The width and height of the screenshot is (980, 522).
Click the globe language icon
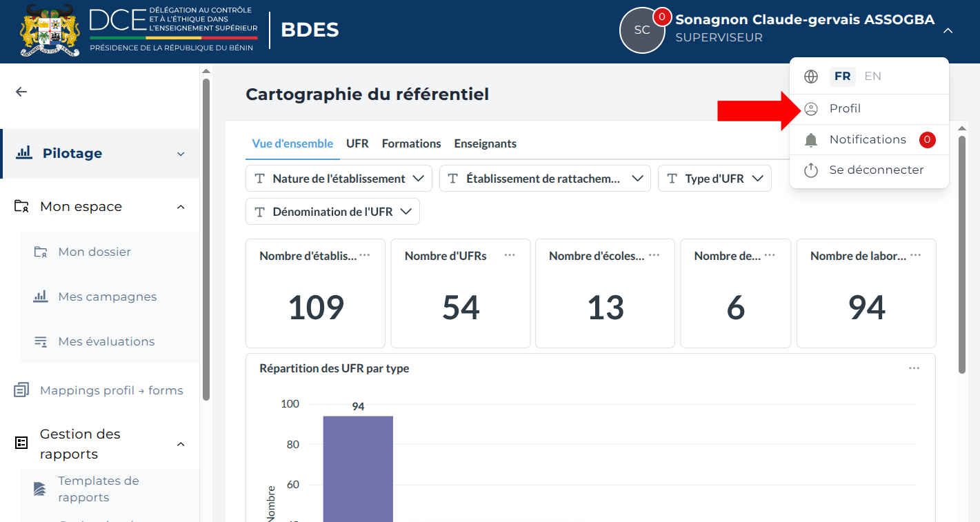(811, 77)
